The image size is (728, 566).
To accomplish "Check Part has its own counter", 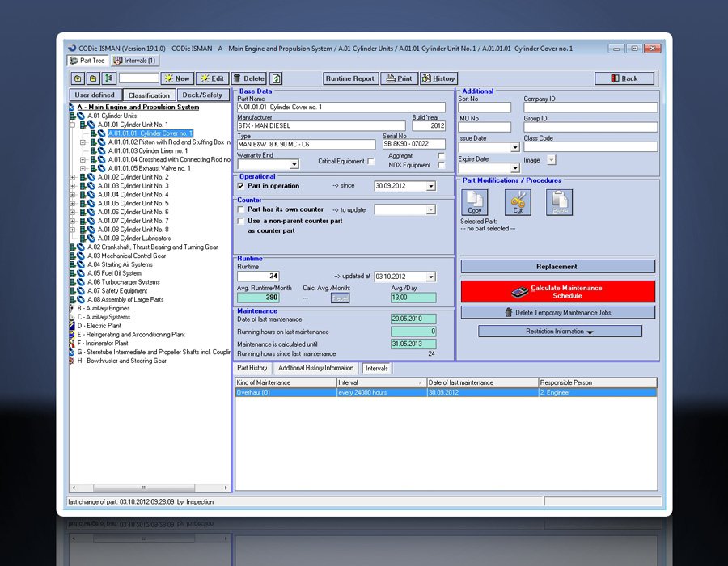I will click(x=241, y=209).
